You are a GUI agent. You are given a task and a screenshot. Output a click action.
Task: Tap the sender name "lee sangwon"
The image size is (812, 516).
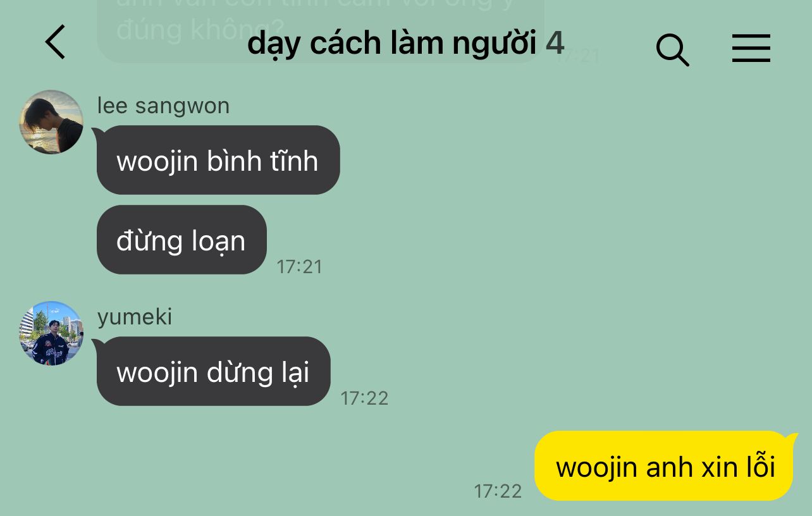pyautogui.click(x=163, y=106)
